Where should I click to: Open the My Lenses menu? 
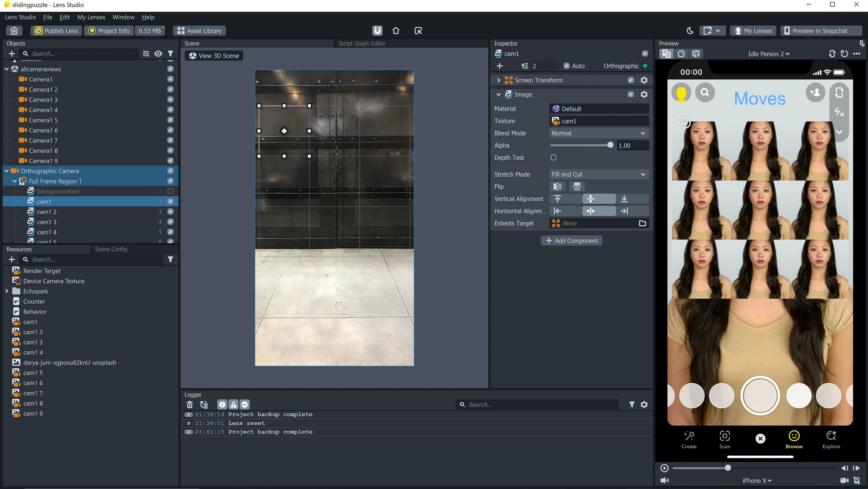(x=91, y=17)
